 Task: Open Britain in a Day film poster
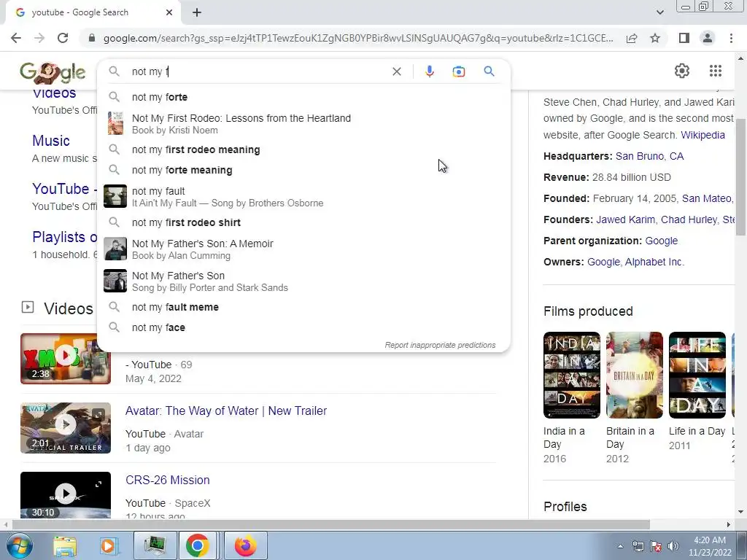click(634, 376)
